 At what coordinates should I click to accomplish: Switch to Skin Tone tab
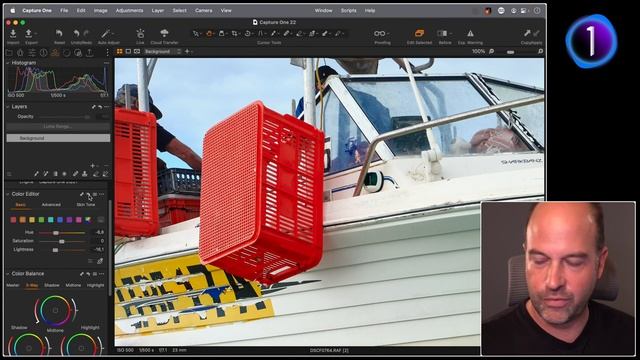tap(86, 204)
